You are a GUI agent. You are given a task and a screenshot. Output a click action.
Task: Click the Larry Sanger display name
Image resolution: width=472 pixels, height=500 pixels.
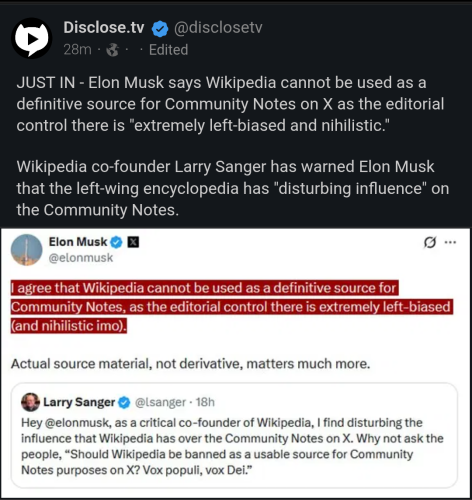pos(79,402)
